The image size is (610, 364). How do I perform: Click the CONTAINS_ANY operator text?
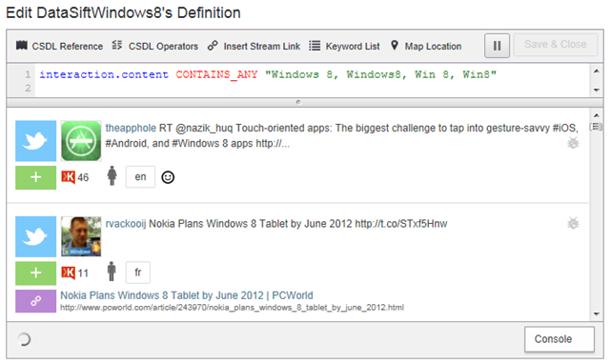(x=216, y=74)
